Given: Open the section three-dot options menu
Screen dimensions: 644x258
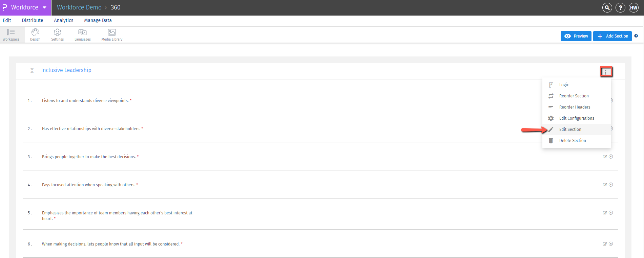Looking at the screenshot, I should point(606,71).
